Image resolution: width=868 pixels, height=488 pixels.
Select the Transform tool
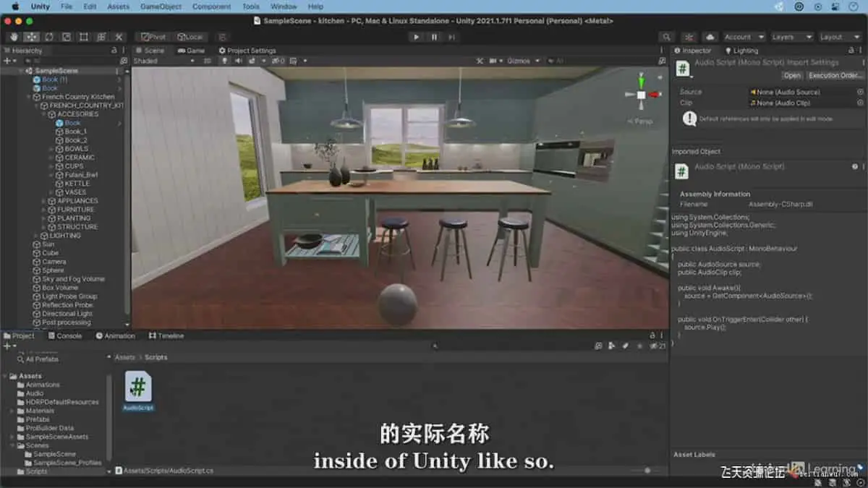pyautogui.click(x=101, y=37)
